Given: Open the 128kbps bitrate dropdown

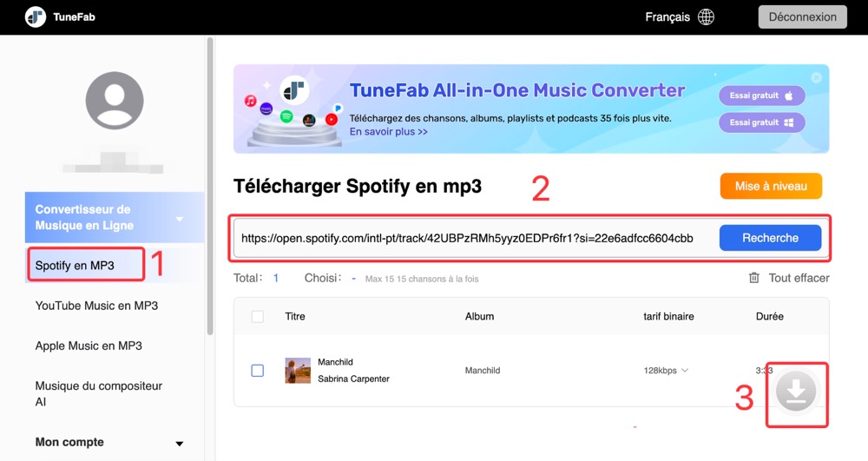Looking at the screenshot, I should (x=666, y=370).
